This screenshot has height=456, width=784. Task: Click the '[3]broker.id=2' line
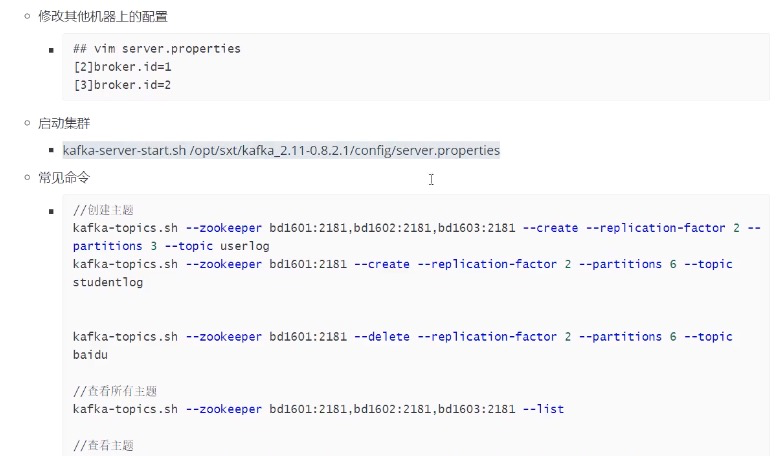pos(115,85)
